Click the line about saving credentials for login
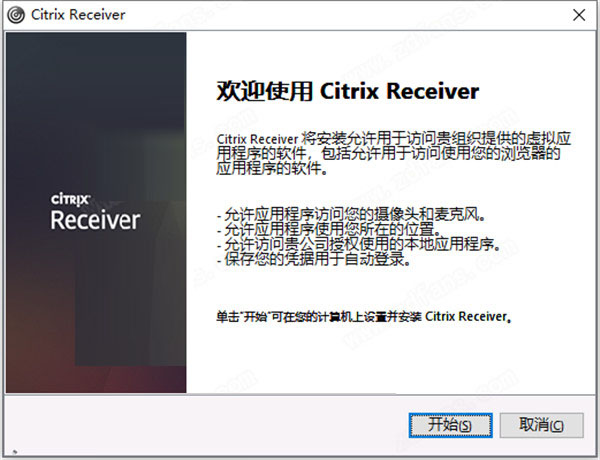This screenshot has height=460, width=600. [x=313, y=259]
